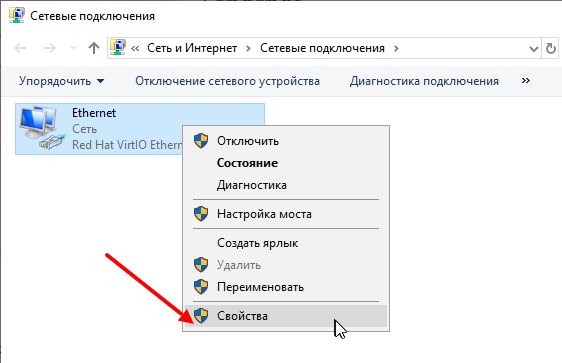
Task: Click the forward navigation arrow
Action: click(x=50, y=48)
